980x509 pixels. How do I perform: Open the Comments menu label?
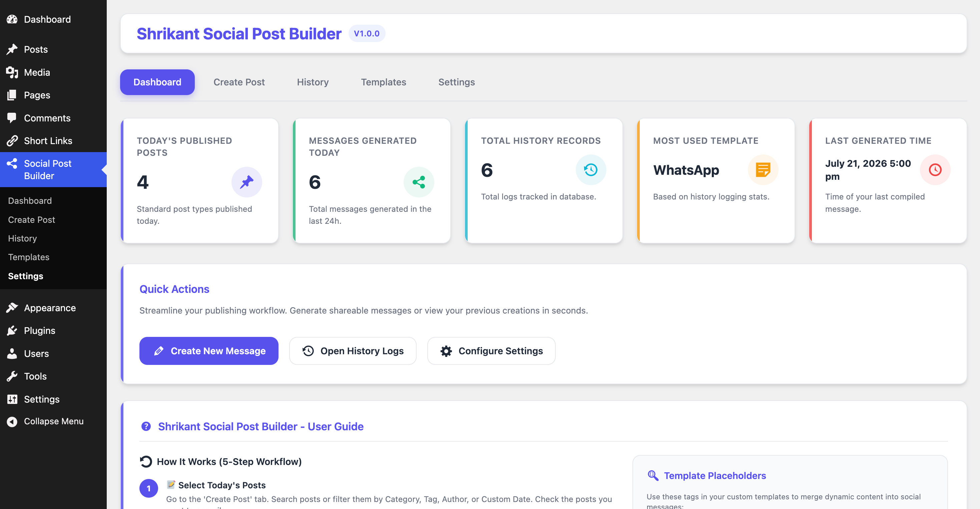pyautogui.click(x=47, y=118)
